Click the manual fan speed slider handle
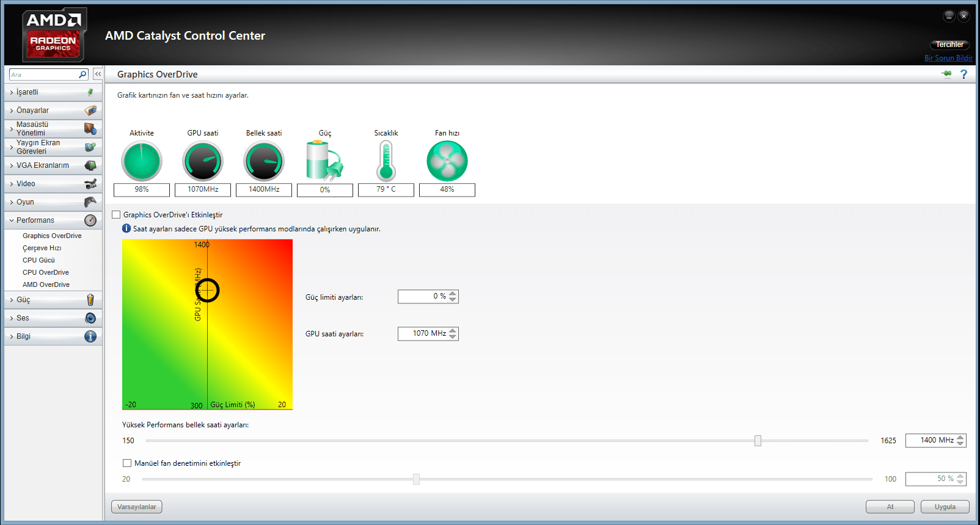This screenshot has height=525, width=980. coord(416,479)
